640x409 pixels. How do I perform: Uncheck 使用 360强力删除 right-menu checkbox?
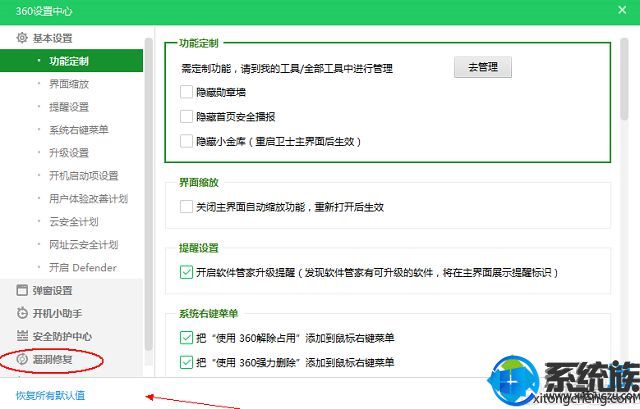click(x=186, y=362)
